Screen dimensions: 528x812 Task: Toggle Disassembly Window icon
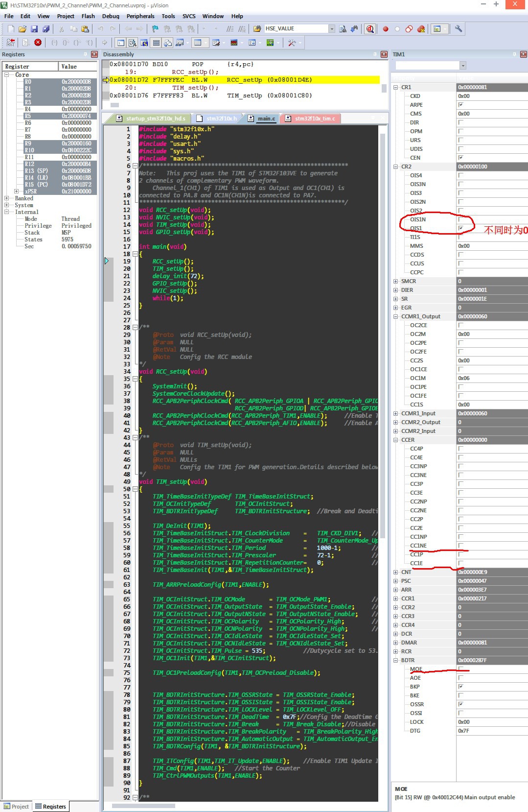click(x=132, y=43)
